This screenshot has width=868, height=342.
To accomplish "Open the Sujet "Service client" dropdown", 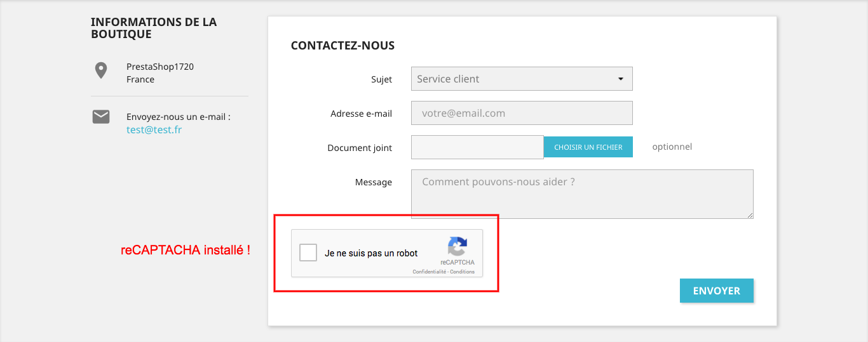I will (x=522, y=79).
